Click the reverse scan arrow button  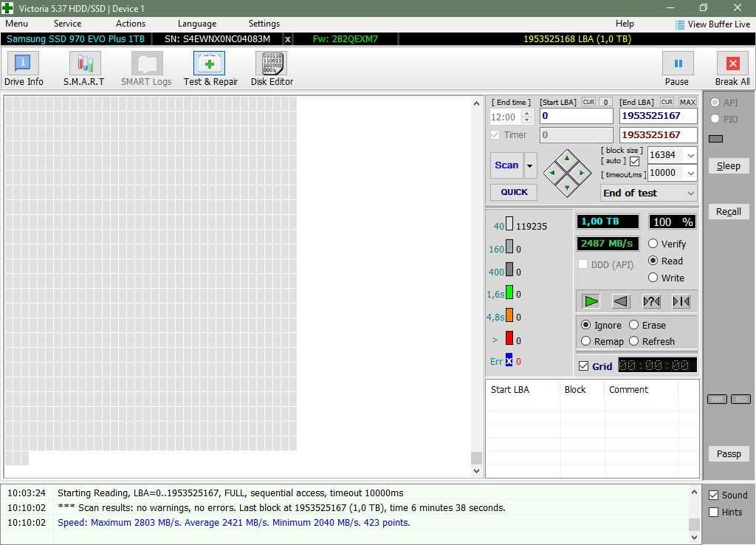coord(621,301)
